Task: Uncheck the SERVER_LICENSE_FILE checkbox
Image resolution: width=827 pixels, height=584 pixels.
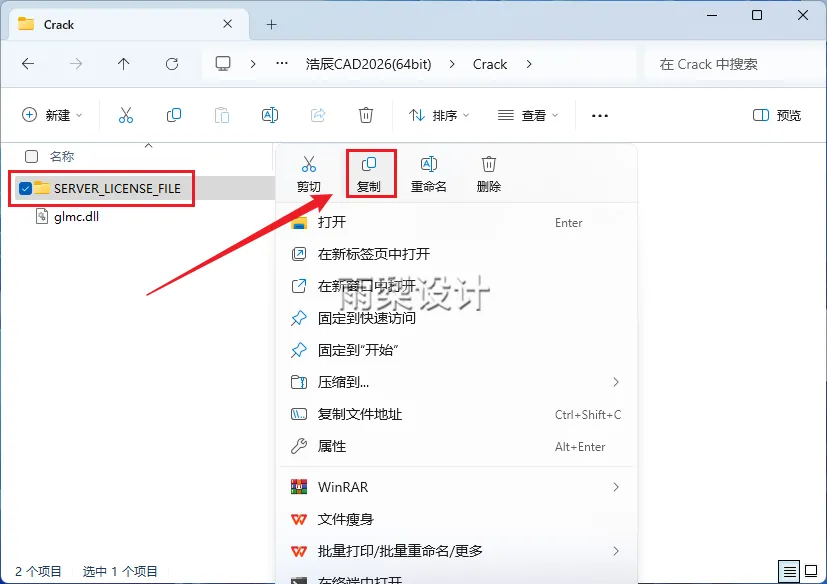Action: pyautogui.click(x=25, y=188)
